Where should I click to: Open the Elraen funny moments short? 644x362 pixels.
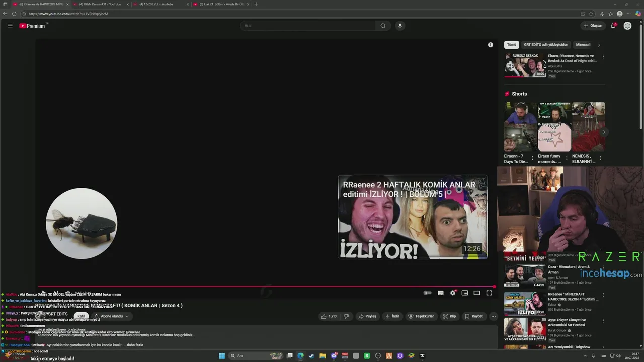(554, 127)
